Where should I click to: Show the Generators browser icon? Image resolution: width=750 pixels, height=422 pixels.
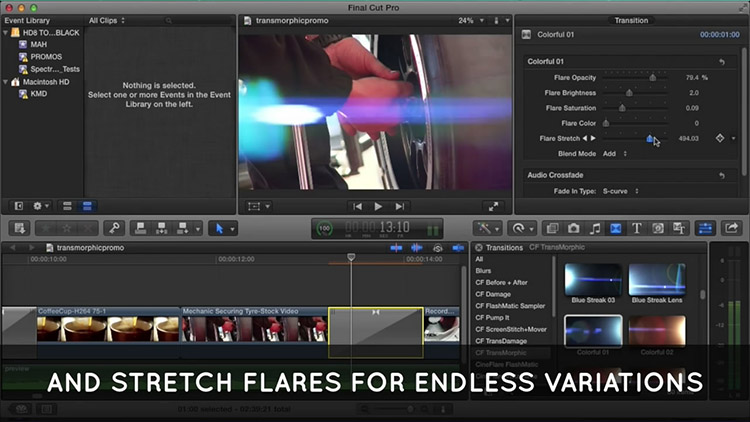click(658, 228)
